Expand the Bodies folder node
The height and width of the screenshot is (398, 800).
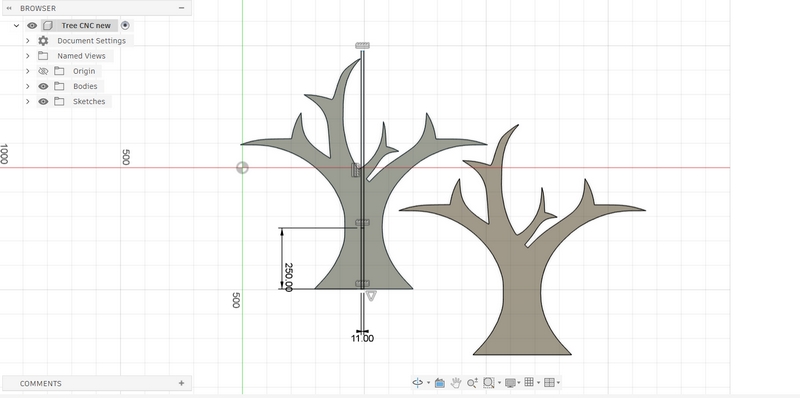(x=28, y=87)
